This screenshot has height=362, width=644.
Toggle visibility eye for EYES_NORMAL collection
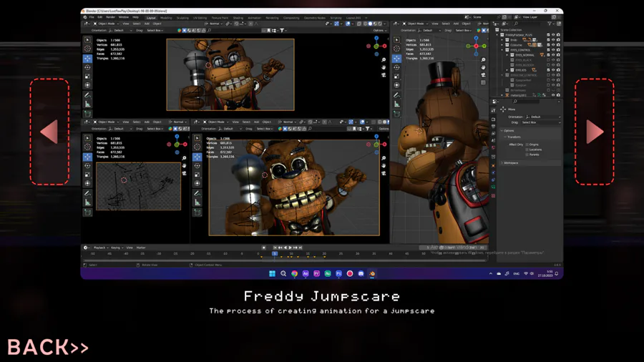553,54
